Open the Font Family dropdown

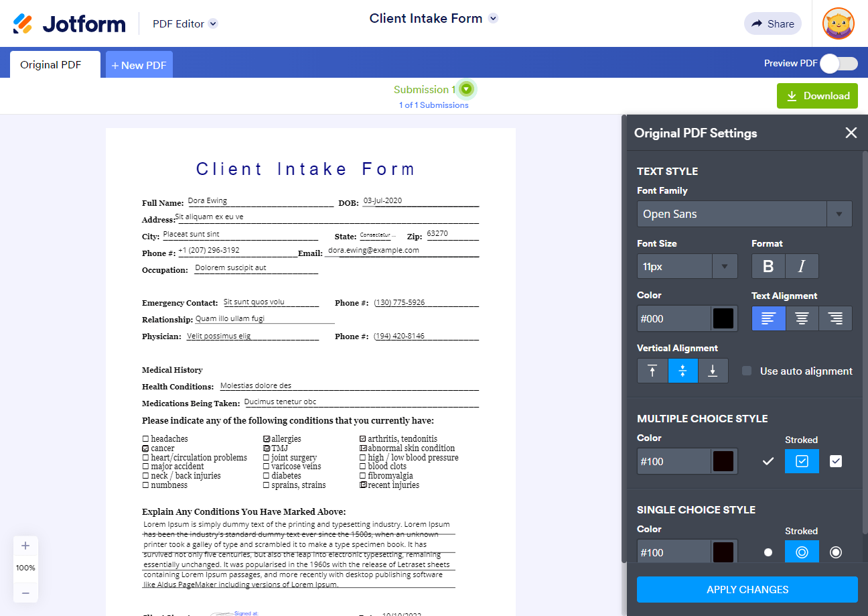coord(744,214)
